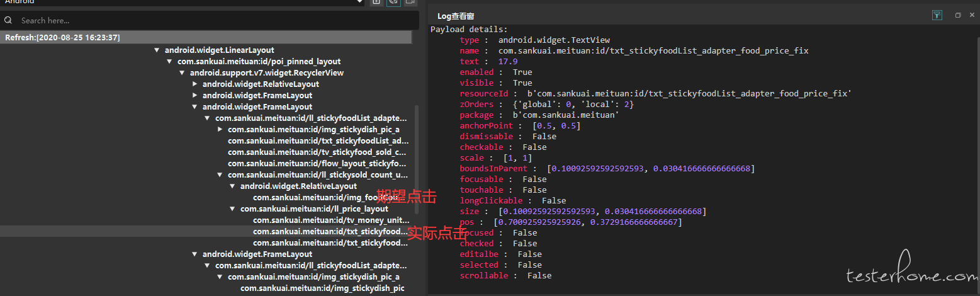Select the flow_layout_stickyfo... tree row
Image resolution: width=980 pixels, height=296 pixels.
[318, 163]
